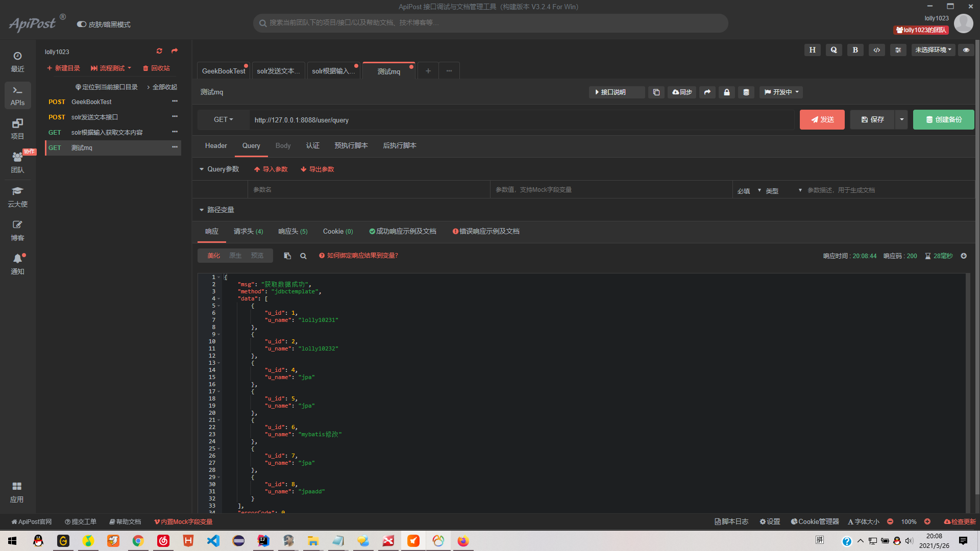980x551 pixels.
Task: Open Chrome from the Windows taskbar
Action: pyautogui.click(x=138, y=541)
